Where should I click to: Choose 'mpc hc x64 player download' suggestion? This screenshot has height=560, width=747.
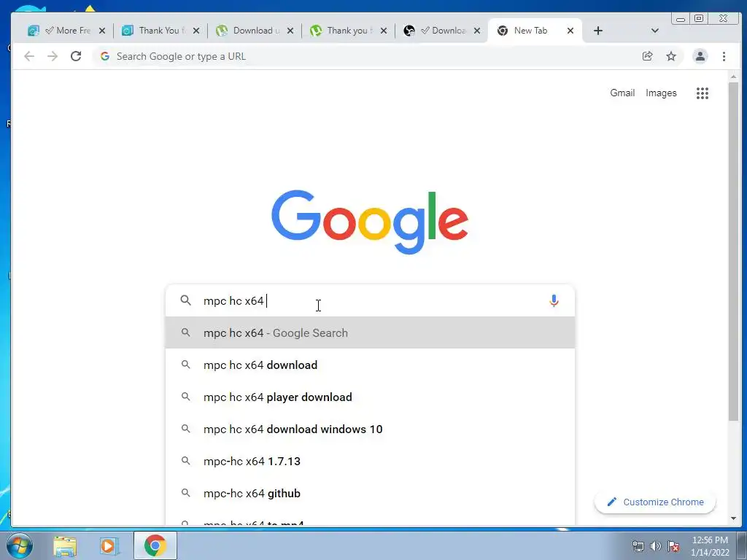click(x=370, y=397)
